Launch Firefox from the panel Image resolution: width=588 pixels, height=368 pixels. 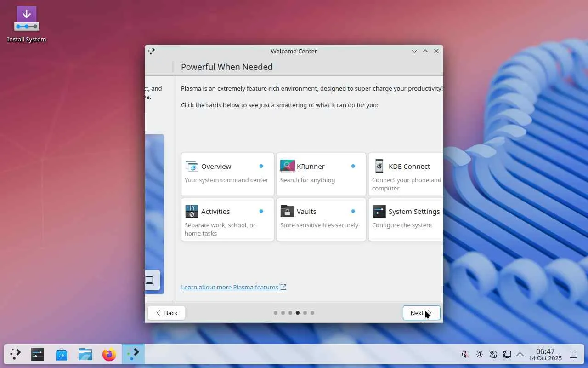109,354
